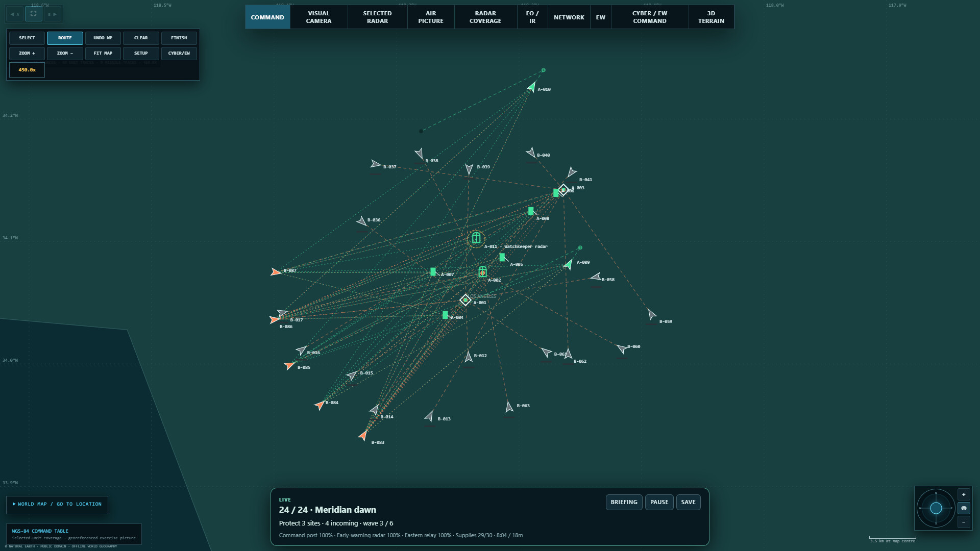Switch to the Network tab
The width and height of the screenshot is (980, 551).
coord(569,17)
